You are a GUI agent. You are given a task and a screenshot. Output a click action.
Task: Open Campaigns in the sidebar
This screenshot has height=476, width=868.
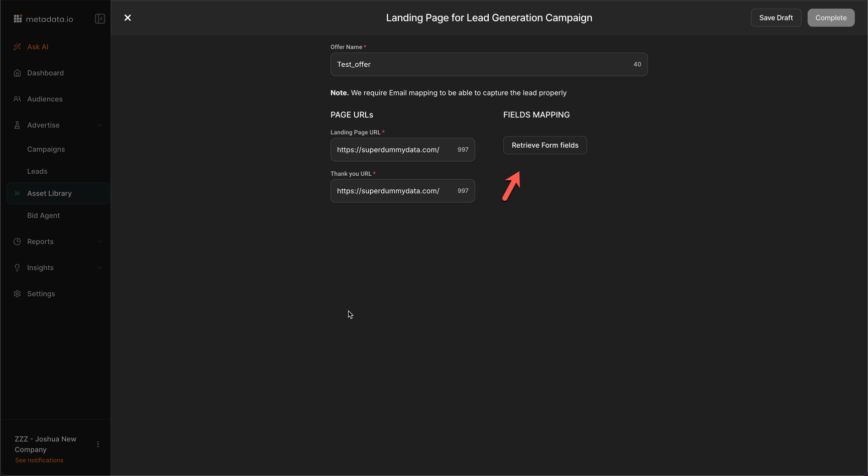[x=46, y=149]
